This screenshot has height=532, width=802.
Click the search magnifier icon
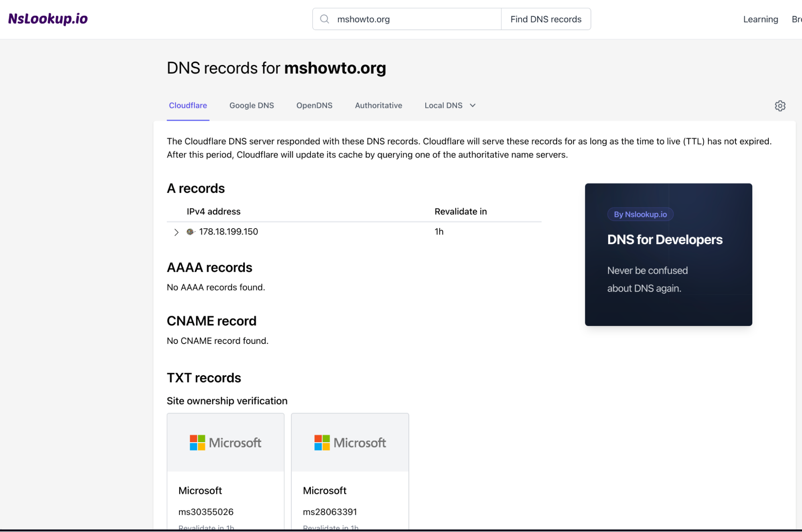tap(325, 19)
